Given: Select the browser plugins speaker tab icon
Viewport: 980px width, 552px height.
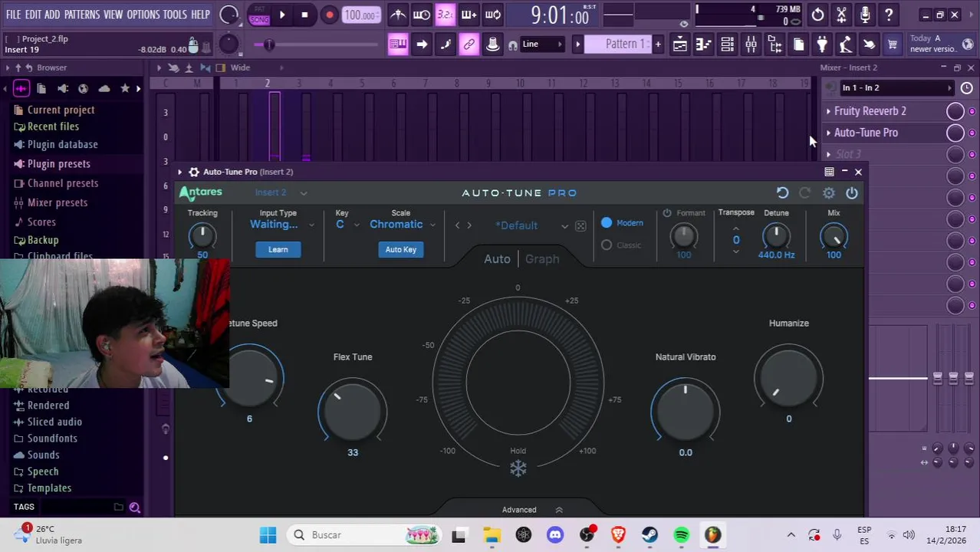Looking at the screenshot, I should click(x=62, y=88).
